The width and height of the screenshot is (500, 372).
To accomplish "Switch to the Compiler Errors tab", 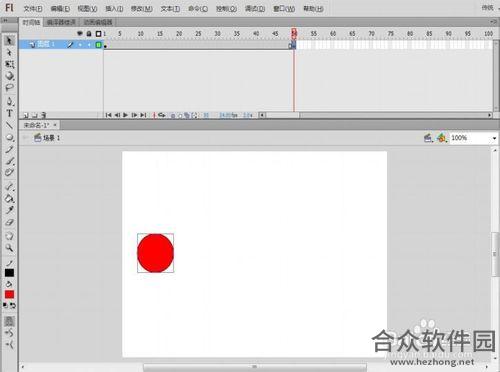I will click(x=61, y=22).
